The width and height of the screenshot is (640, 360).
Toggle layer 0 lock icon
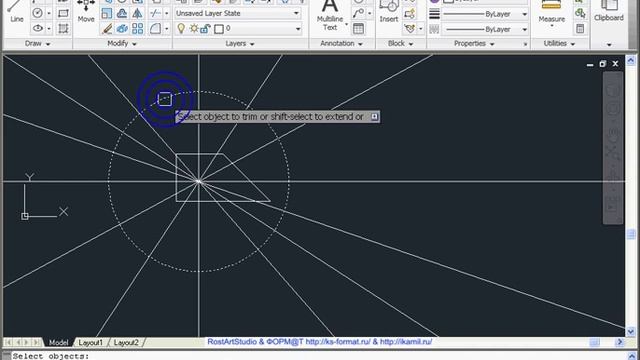point(205,29)
